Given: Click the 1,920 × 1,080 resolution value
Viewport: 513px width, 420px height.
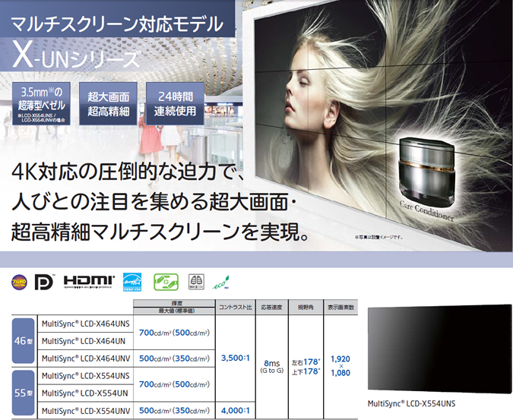Looking at the screenshot, I should (x=340, y=366).
